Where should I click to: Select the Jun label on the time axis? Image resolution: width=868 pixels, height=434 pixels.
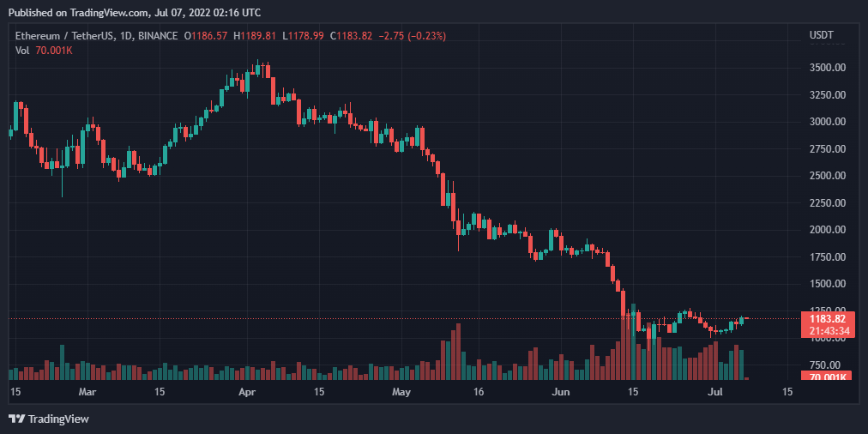click(x=560, y=392)
